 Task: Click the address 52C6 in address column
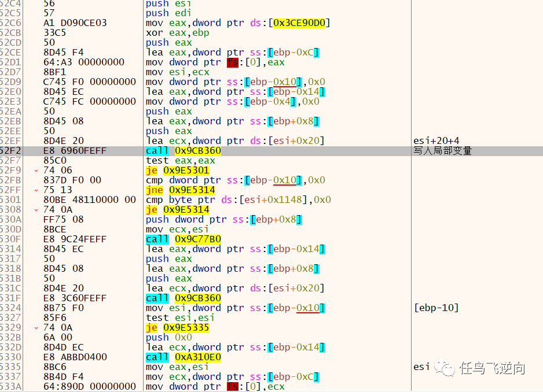tap(10, 23)
